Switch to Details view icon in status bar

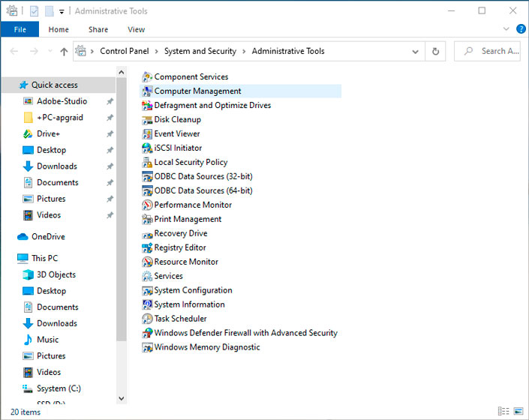click(503, 411)
